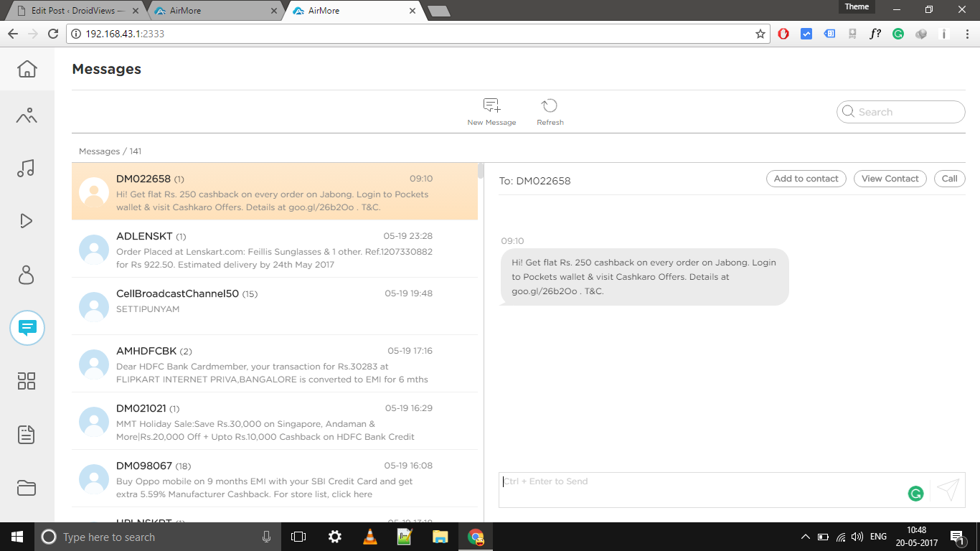Image resolution: width=980 pixels, height=551 pixels.
Task: Click the Grammarly icon inside the message box
Action: tap(915, 494)
